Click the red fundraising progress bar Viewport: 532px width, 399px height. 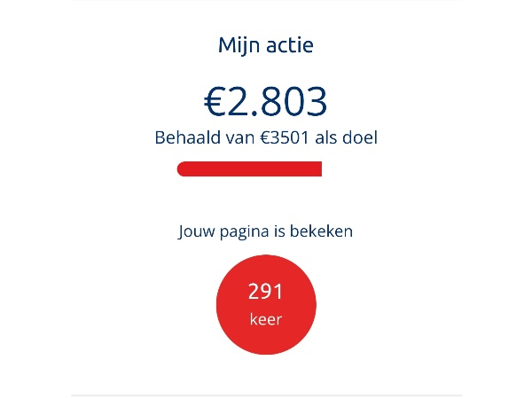point(249,169)
